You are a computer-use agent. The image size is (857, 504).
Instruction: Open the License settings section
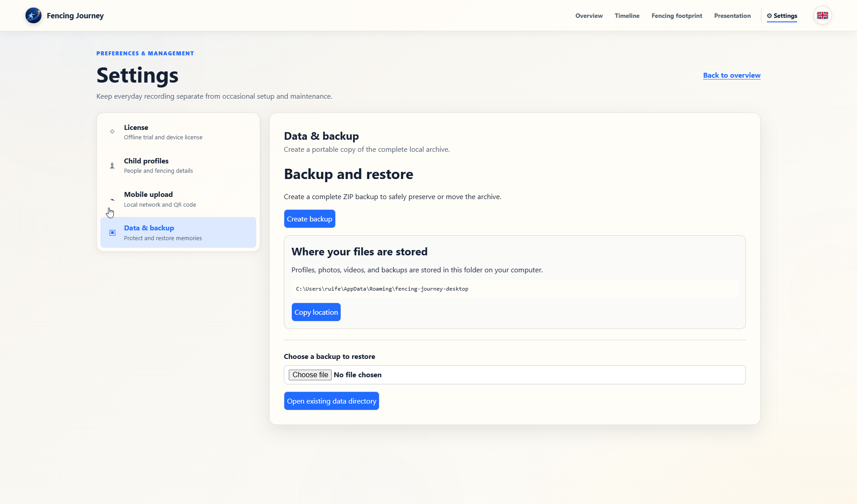tap(178, 132)
